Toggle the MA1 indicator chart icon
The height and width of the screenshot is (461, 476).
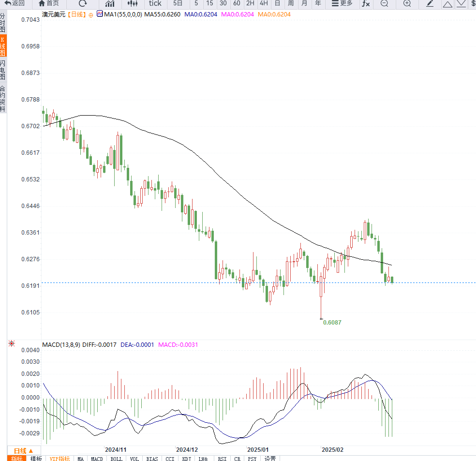[x=100, y=14]
